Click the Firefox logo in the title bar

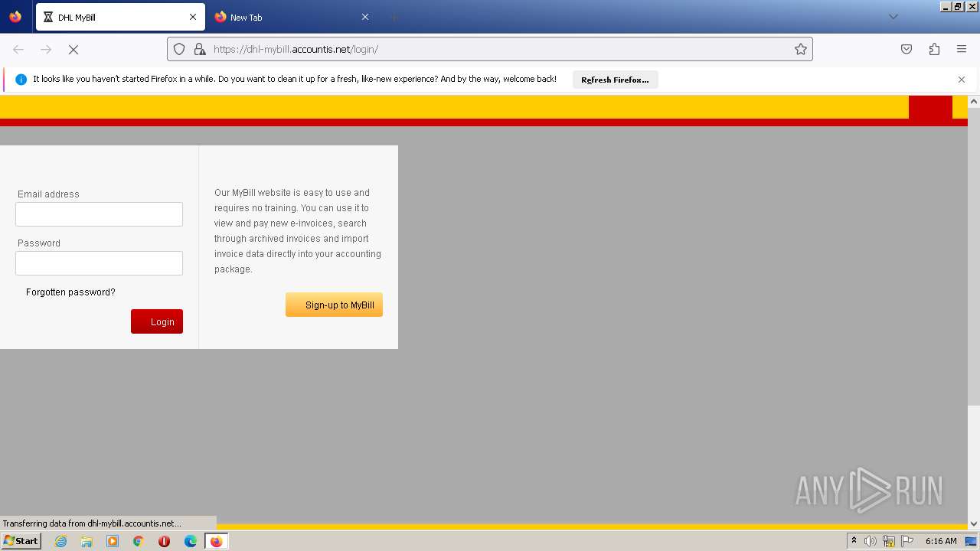pyautogui.click(x=15, y=16)
